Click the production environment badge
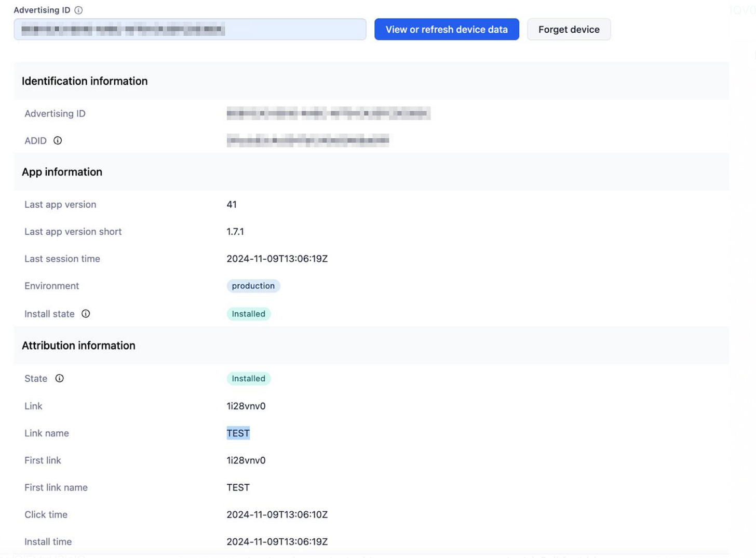Viewport: 756px width, 558px height. (253, 286)
